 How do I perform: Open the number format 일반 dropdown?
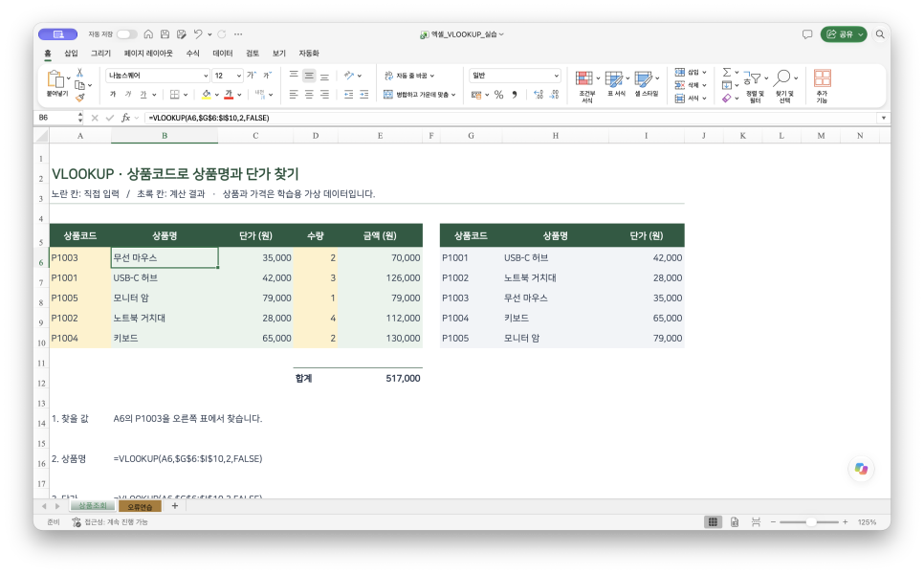[x=556, y=76]
